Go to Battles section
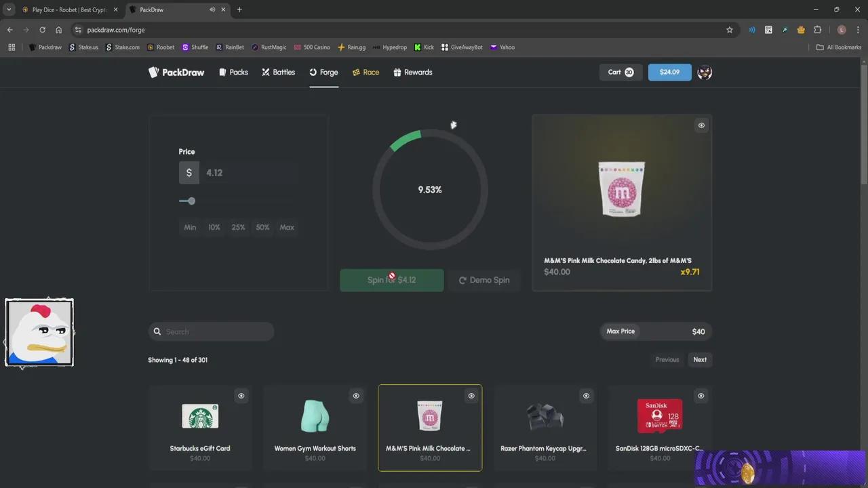The height and width of the screenshot is (488, 868). [278, 73]
